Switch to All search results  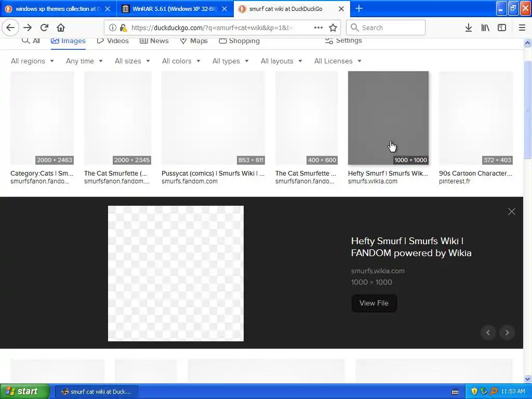pos(31,41)
